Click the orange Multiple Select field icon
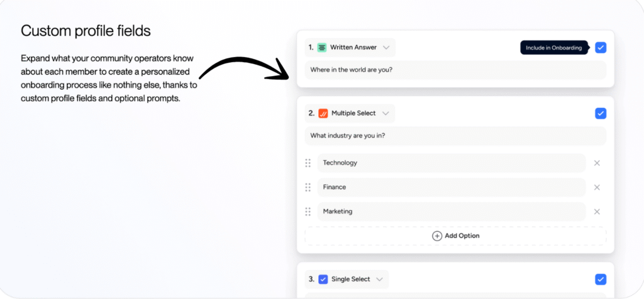The height and width of the screenshot is (299, 644). (323, 114)
